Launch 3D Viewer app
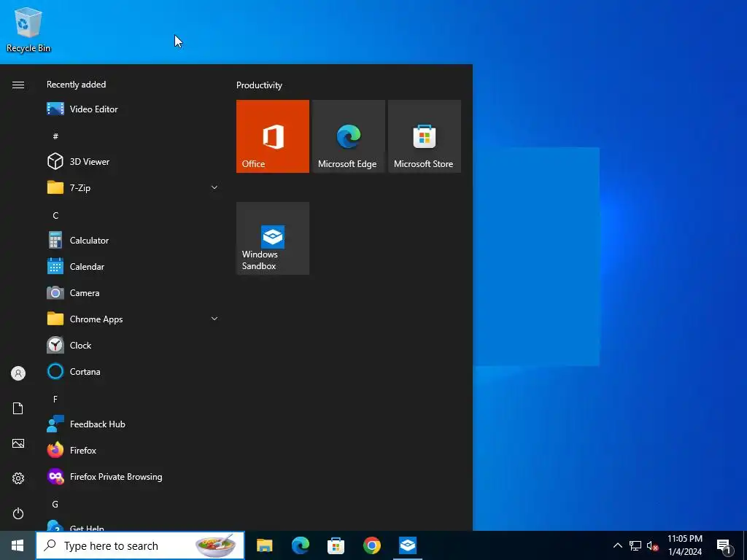 133,161
